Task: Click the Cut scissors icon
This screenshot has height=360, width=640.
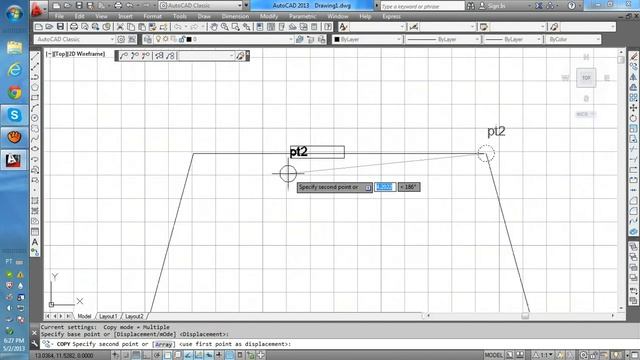Action: coord(120,27)
